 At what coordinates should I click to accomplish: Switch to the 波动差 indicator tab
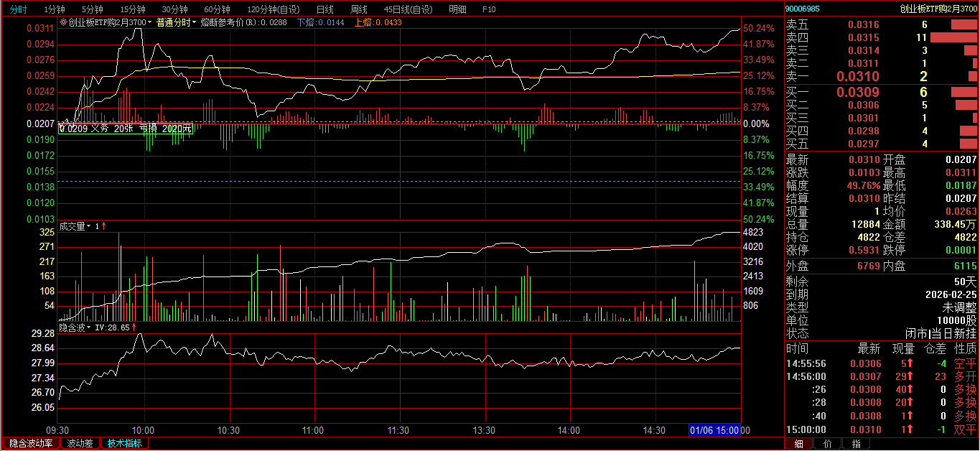point(80,443)
